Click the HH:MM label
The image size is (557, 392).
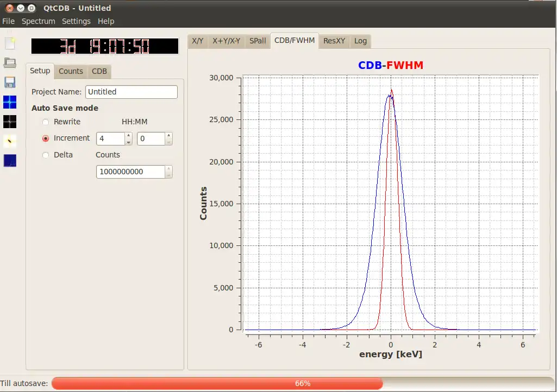click(x=134, y=122)
